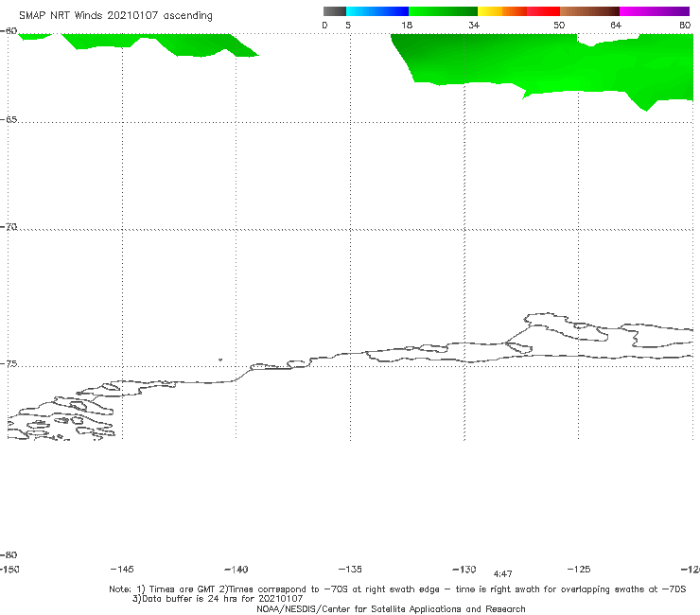Click the color bar scale label '34'
Screen dimensions: 700x615
point(474,25)
